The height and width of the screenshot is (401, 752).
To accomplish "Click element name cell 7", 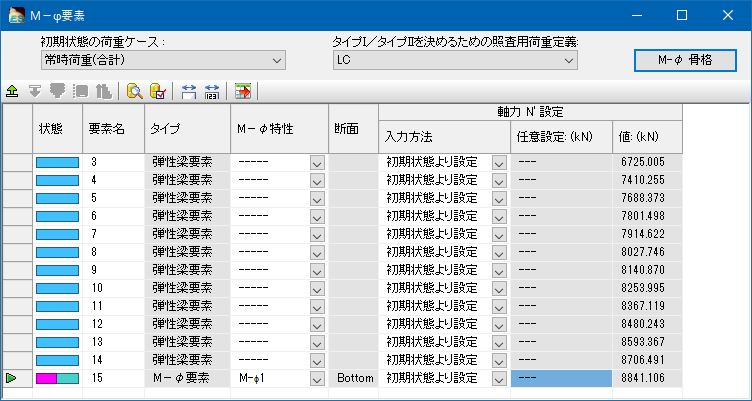I will [114, 235].
